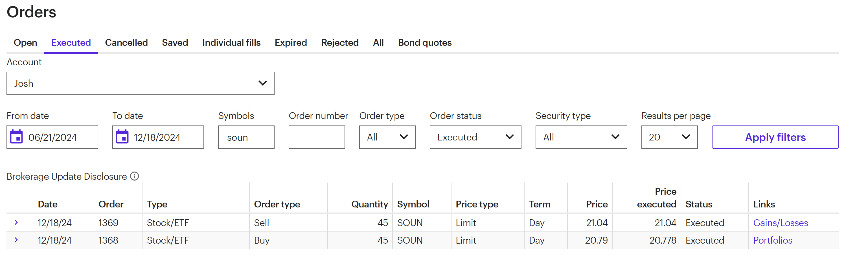Click the empty Order number field
The width and height of the screenshot is (868, 273).
(x=316, y=137)
